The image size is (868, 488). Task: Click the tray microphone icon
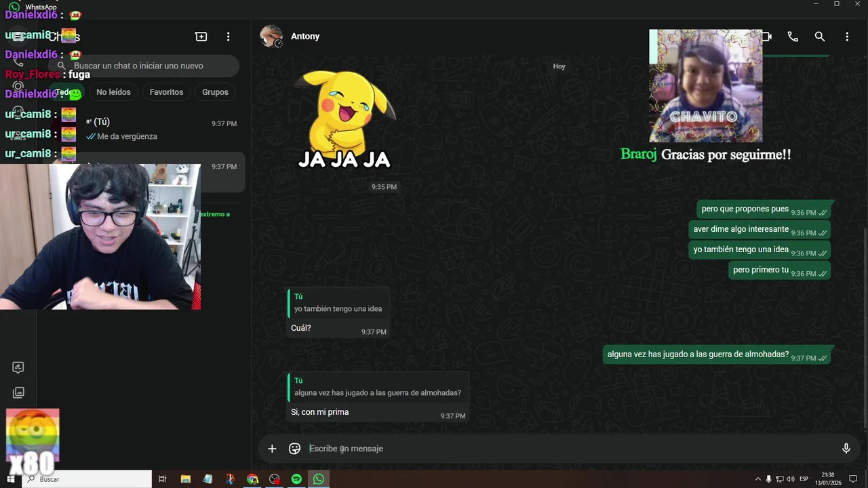tap(769, 479)
